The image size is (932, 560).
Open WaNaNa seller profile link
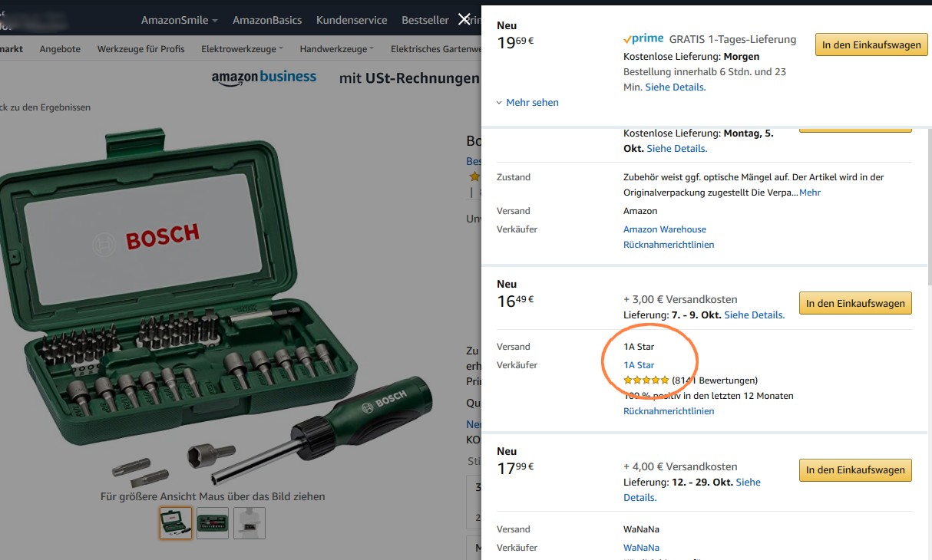click(x=641, y=548)
